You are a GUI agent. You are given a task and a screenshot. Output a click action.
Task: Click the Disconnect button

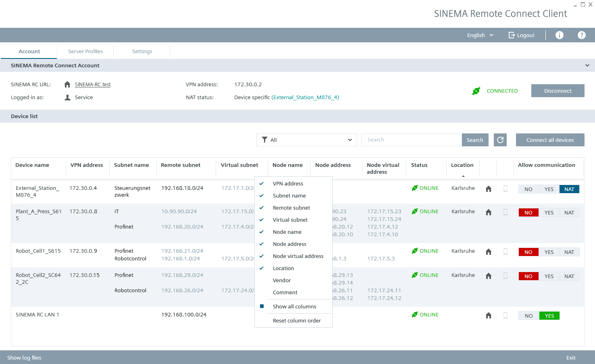[x=558, y=91]
